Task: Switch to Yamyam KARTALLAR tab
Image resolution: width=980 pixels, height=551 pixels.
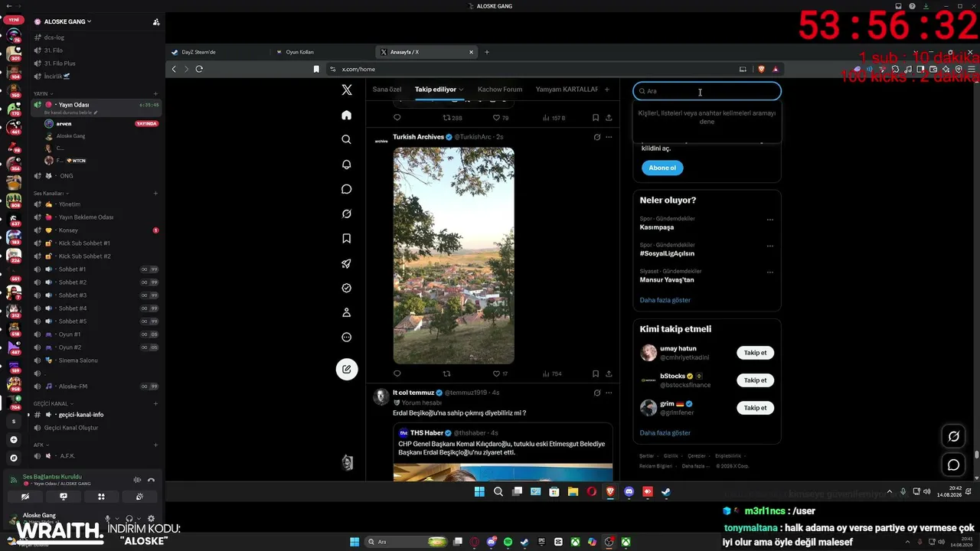Action: [x=567, y=90]
